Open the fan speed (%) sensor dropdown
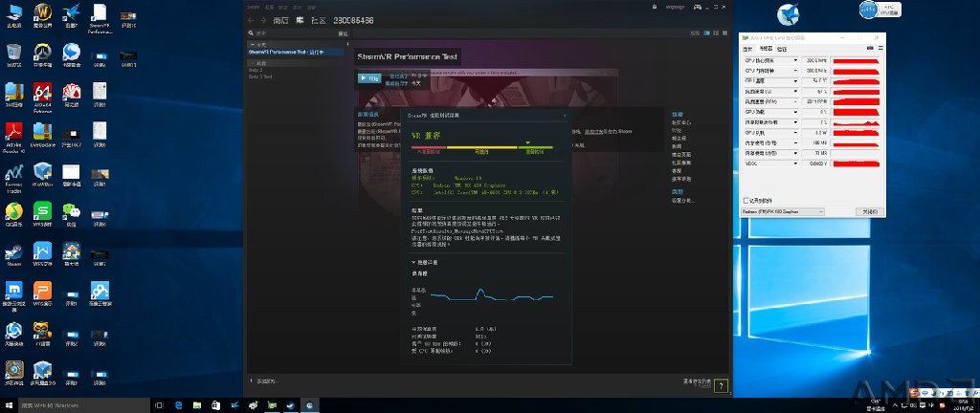Image resolution: width=980 pixels, height=413 pixels. (795, 91)
